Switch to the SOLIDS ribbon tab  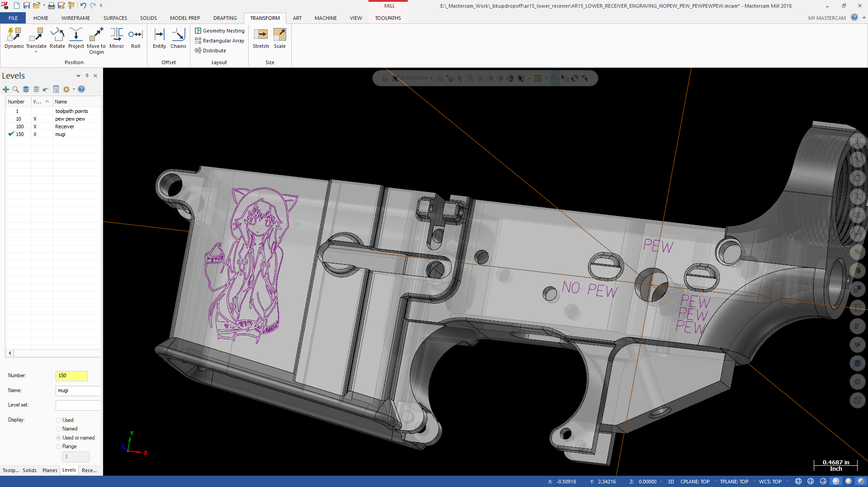click(148, 18)
